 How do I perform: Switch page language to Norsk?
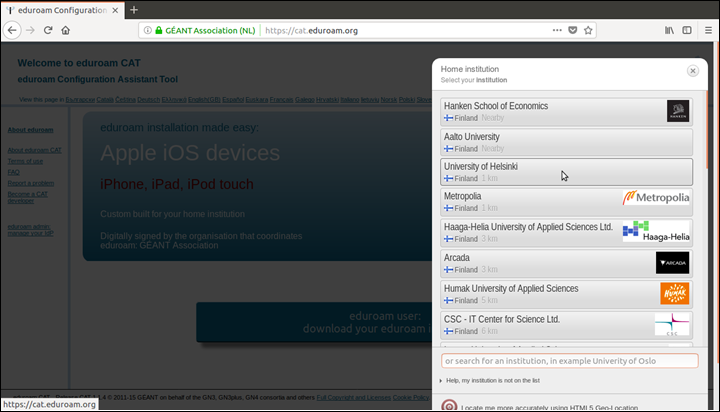[x=389, y=100]
